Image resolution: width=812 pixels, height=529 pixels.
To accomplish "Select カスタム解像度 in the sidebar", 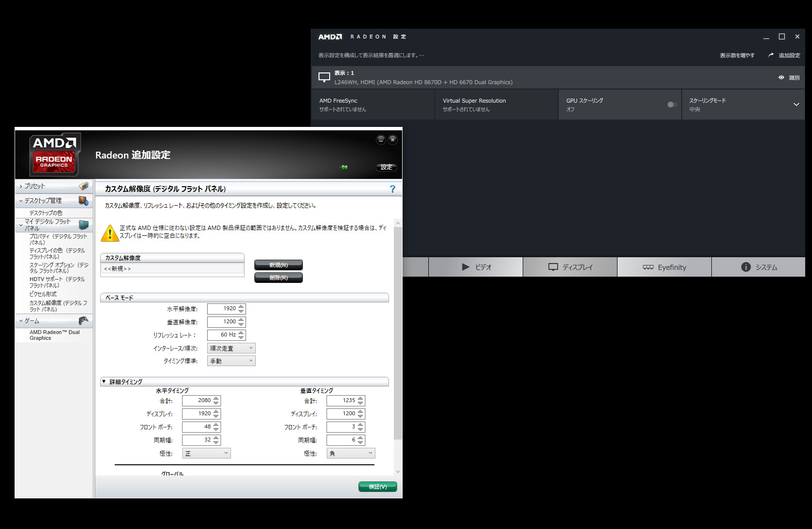I will pyautogui.click(x=58, y=306).
